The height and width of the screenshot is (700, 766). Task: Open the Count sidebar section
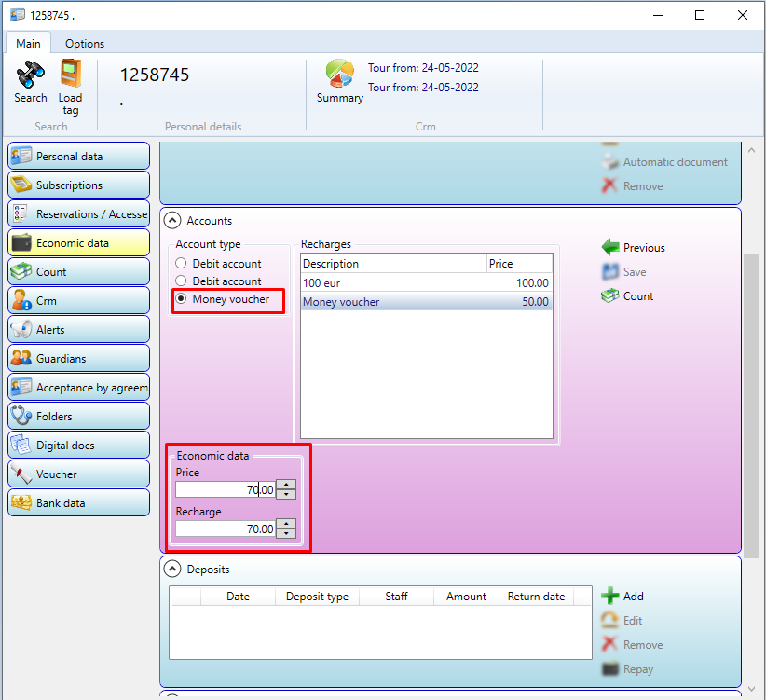[x=78, y=271]
